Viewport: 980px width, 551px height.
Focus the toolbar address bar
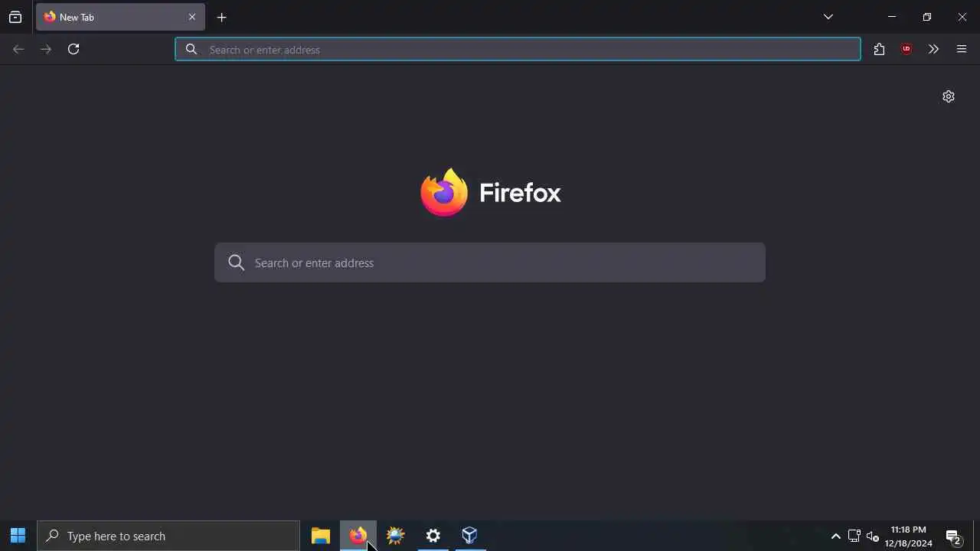point(518,49)
